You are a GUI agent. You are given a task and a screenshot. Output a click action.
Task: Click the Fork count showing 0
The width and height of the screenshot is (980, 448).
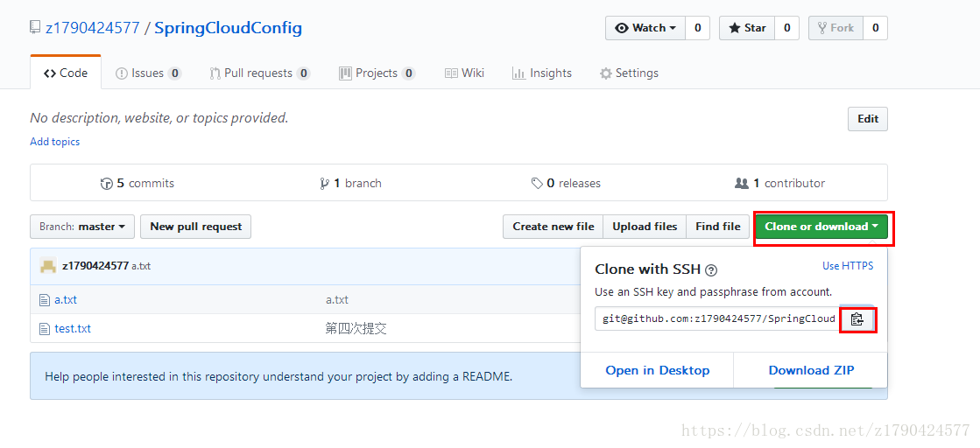tap(875, 28)
